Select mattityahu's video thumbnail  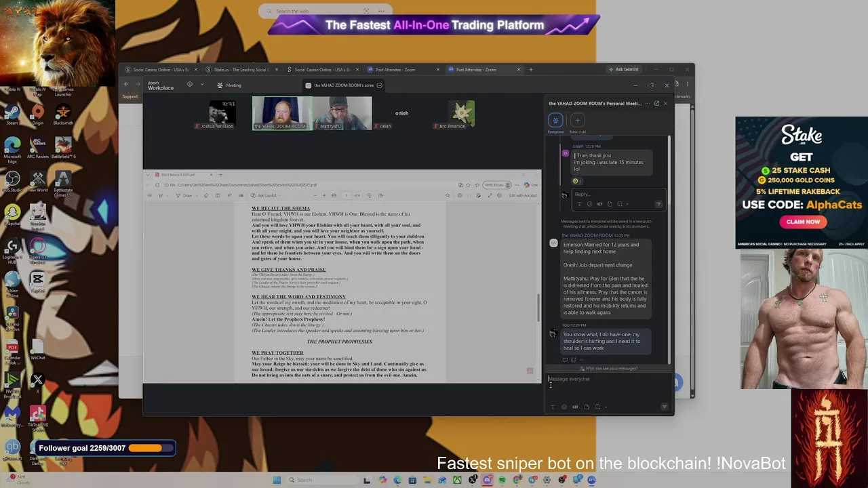[342, 113]
